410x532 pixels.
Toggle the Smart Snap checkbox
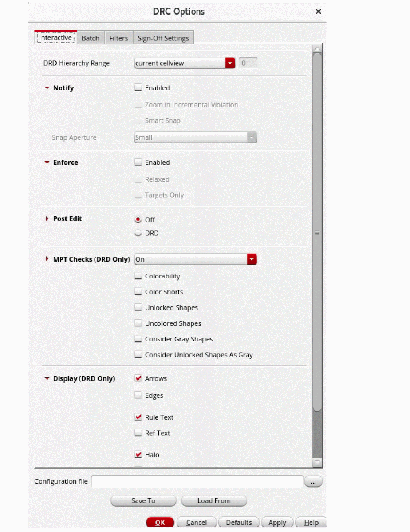(x=138, y=121)
